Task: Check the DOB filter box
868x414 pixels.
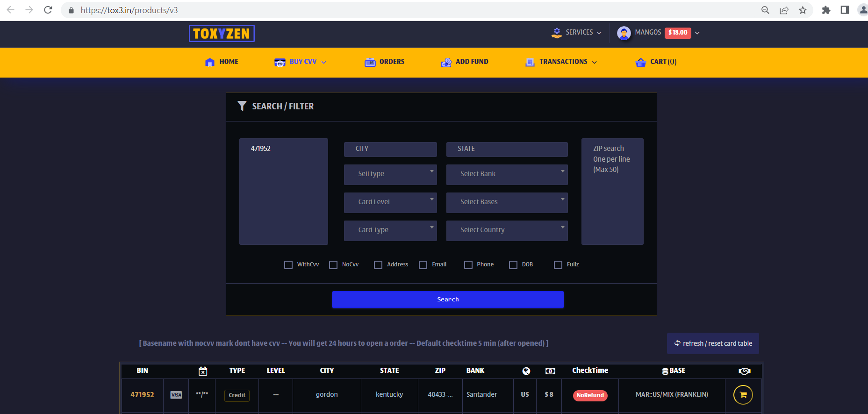Action: (x=513, y=265)
